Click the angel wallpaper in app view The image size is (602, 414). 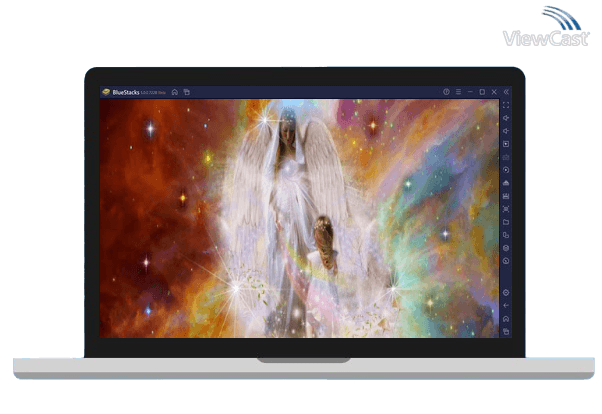[299, 219]
